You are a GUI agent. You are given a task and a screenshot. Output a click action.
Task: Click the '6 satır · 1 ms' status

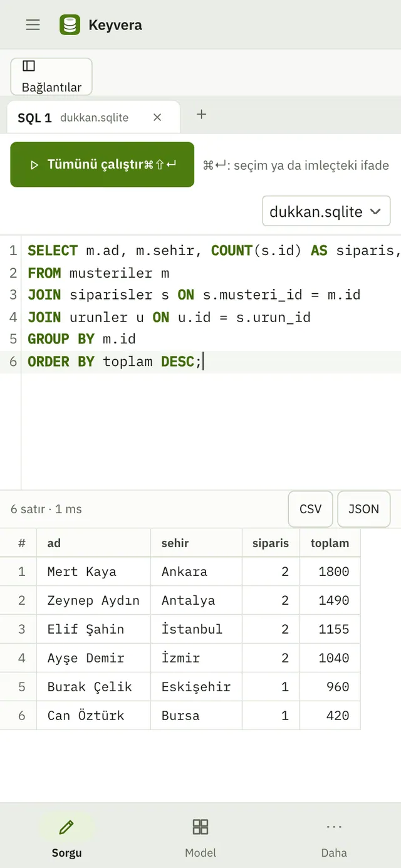click(46, 509)
